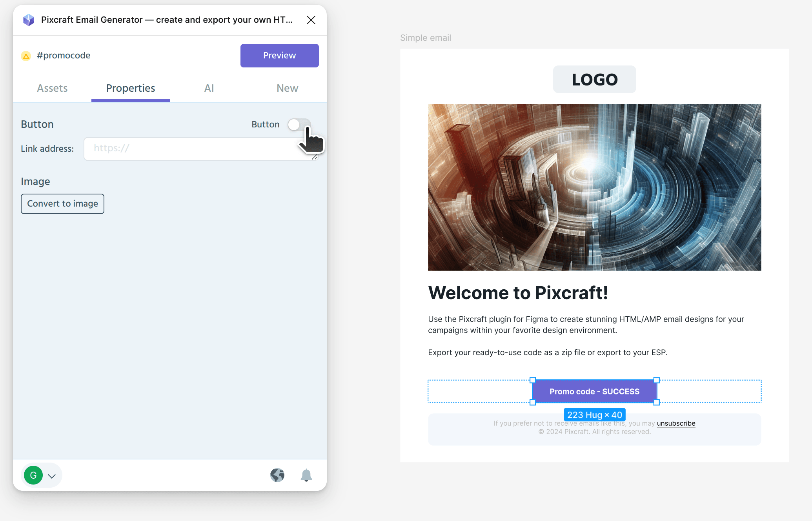Click the Pixcraft plugin logo icon

coord(27,20)
